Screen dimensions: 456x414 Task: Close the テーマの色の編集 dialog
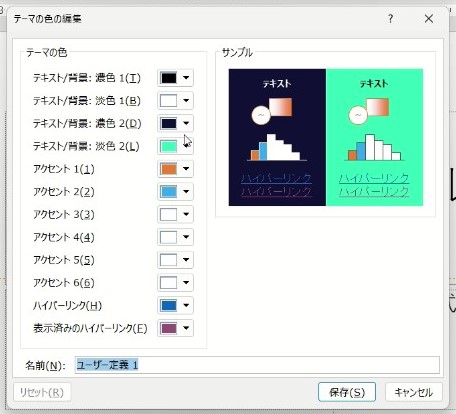[x=429, y=19]
